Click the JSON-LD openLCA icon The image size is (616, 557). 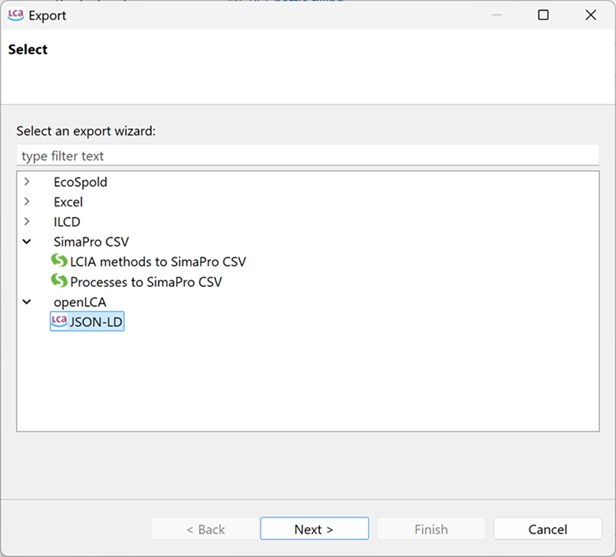[59, 321]
